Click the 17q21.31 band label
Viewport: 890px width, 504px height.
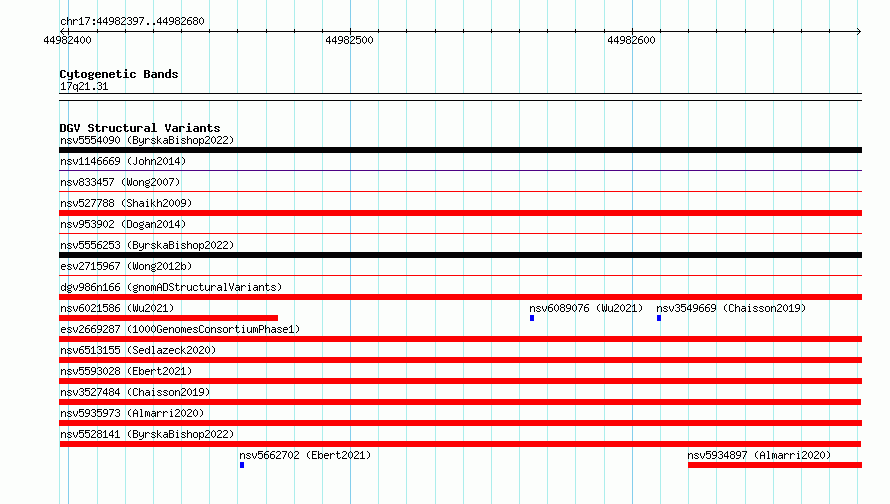tap(84, 86)
